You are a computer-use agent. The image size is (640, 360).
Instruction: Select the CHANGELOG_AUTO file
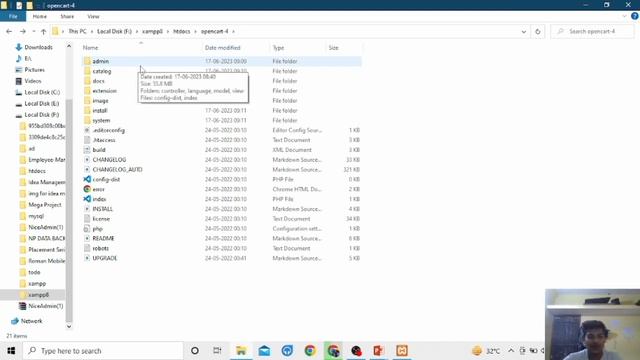(x=118, y=169)
